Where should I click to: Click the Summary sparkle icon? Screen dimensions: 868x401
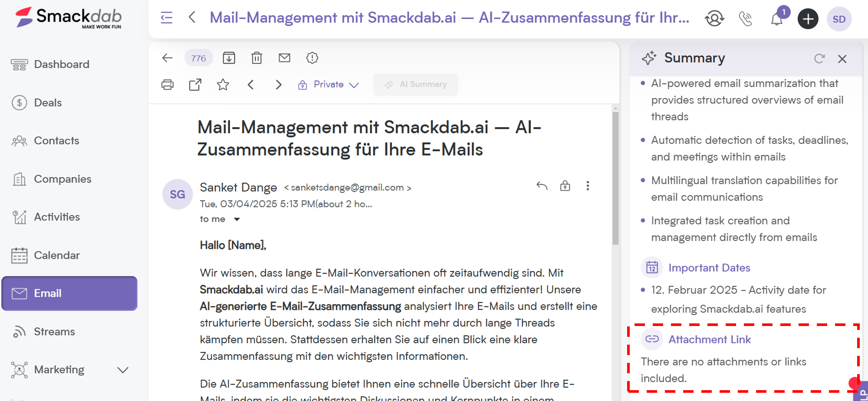click(x=649, y=58)
